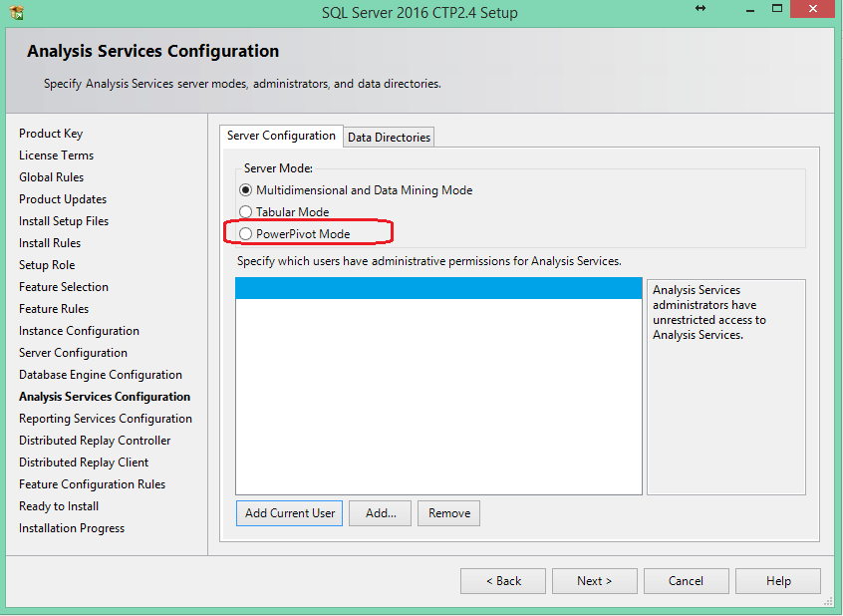Click the Remove button
843x616 pixels.
tap(449, 513)
